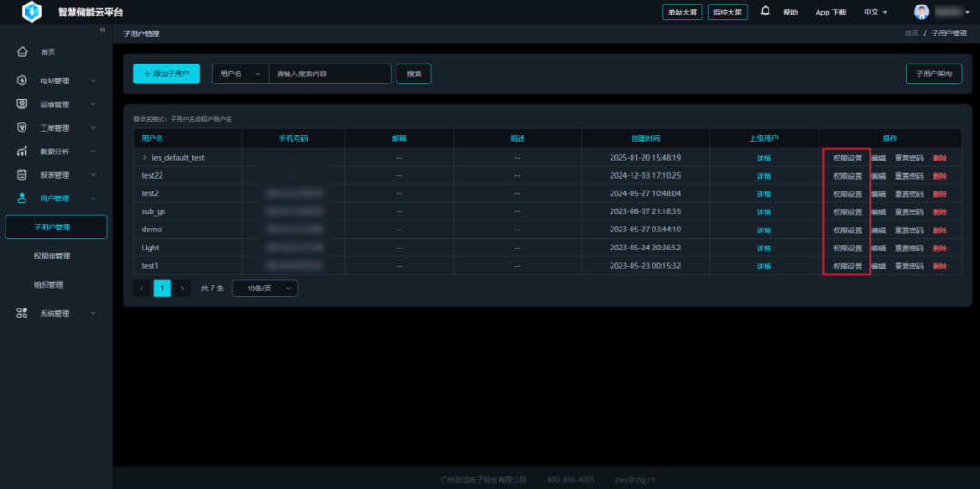
Task: Click the username cell 'test1'
Action: pyautogui.click(x=150, y=266)
